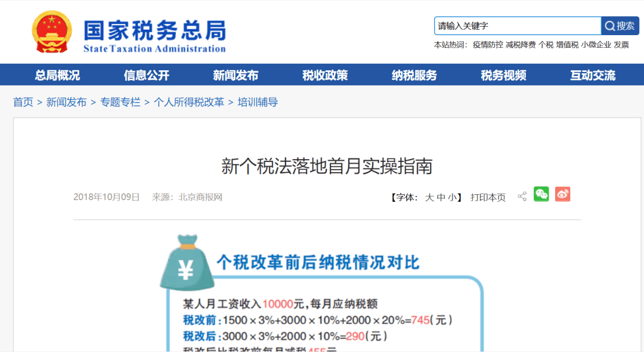Select the 纳税服务 nav item

414,75
